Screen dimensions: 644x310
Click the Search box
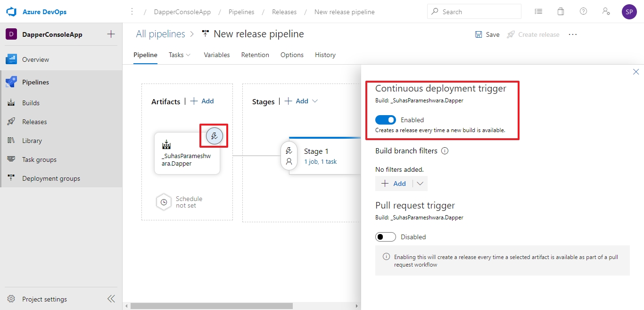pos(474,11)
